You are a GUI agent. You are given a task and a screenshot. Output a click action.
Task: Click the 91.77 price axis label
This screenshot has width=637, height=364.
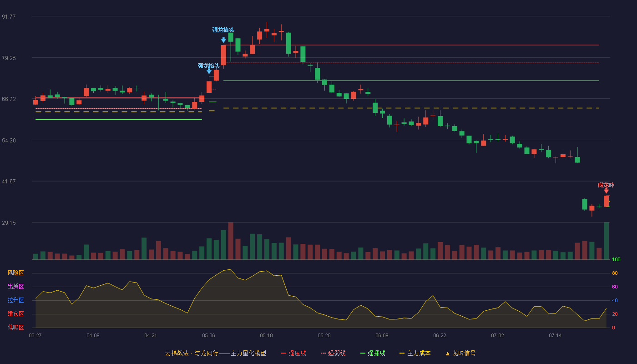pos(9,16)
